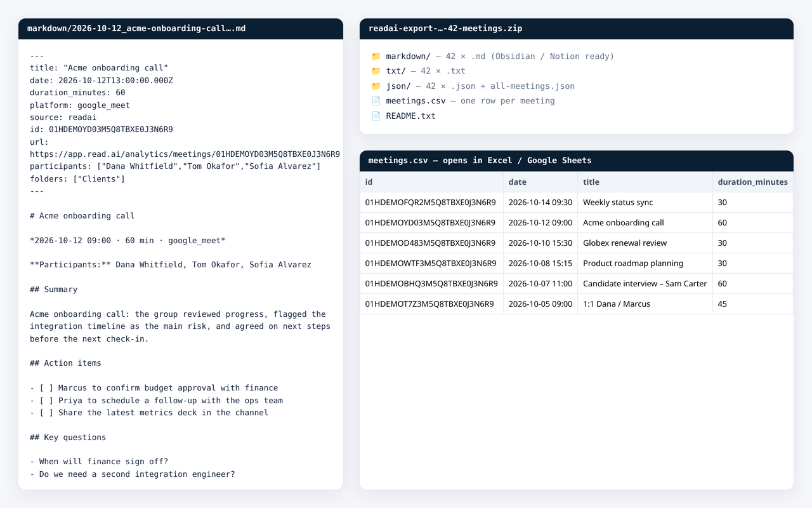Screen dimensions: 812x508
Task: Click the meetings.csv panel header
Action: click(577, 161)
